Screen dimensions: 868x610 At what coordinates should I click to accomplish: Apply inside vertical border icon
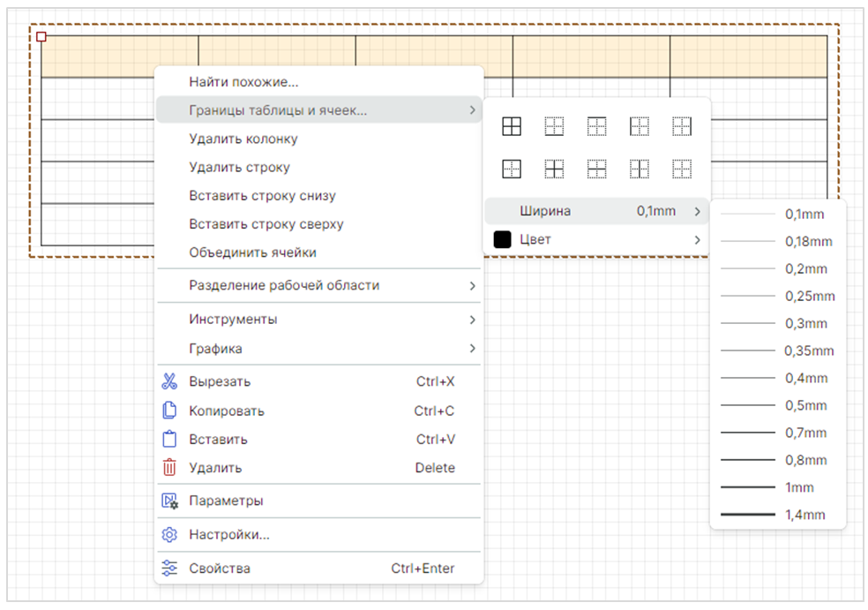tap(640, 169)
